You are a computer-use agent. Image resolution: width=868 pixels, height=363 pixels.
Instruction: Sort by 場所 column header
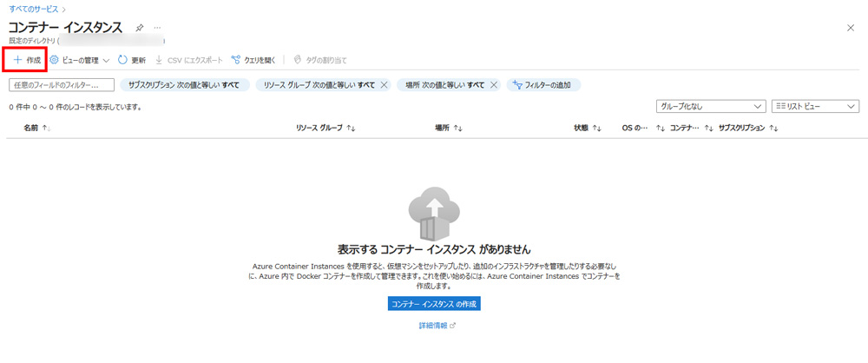449,128
